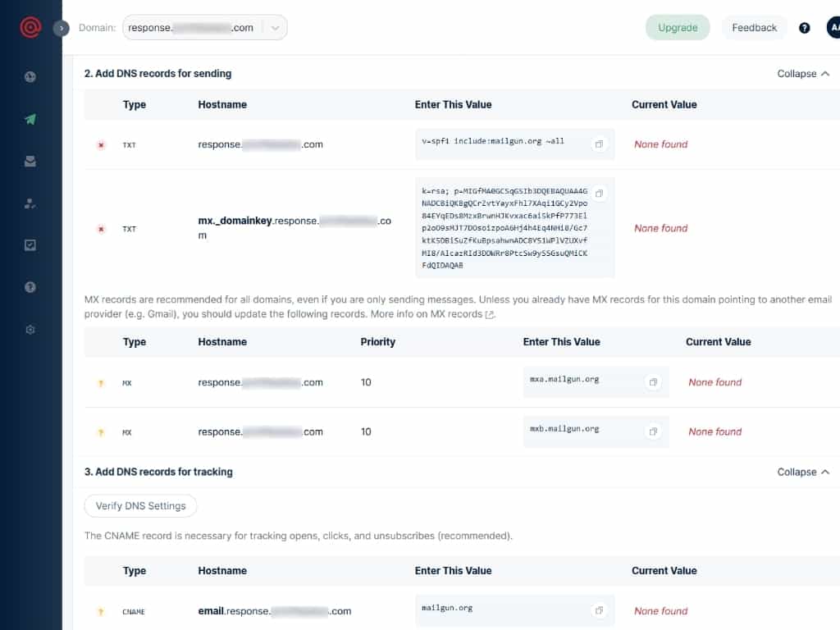840x630 pixels.
Task: Copy the DKIM key value
Action: 599,194
